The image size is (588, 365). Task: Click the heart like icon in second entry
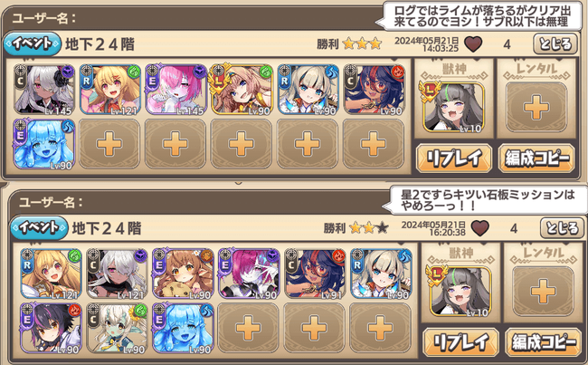pos(480,228)
